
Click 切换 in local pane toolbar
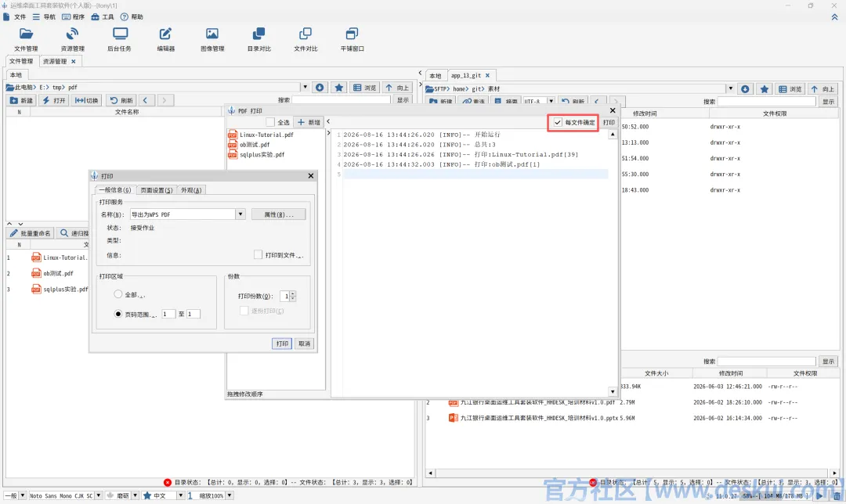pyautogui.click(x=87, y=100)
